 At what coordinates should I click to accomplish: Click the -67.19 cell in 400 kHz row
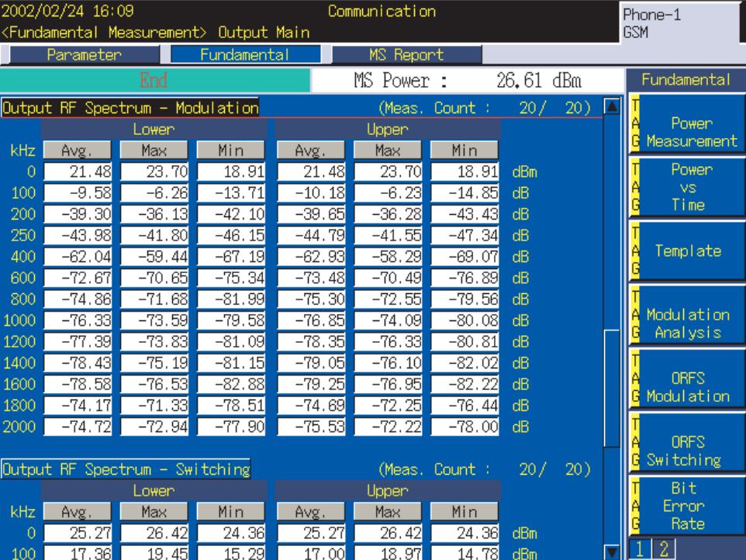coord(231,257)
